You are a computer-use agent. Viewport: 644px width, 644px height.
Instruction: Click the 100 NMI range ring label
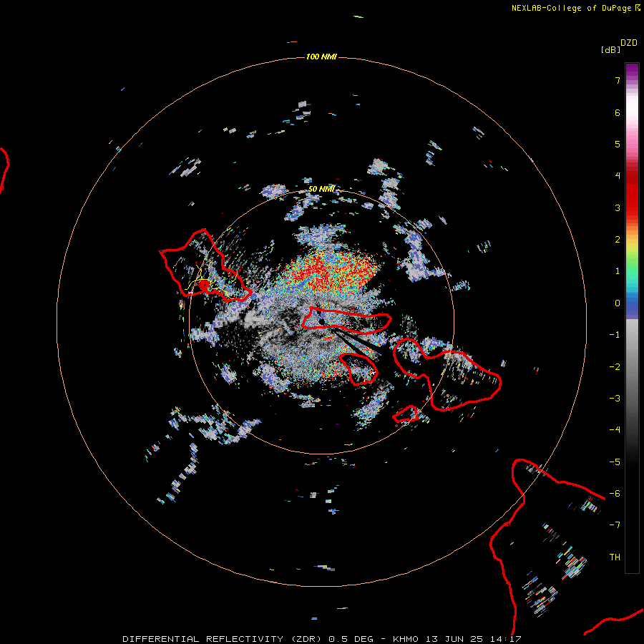(321, 57)
